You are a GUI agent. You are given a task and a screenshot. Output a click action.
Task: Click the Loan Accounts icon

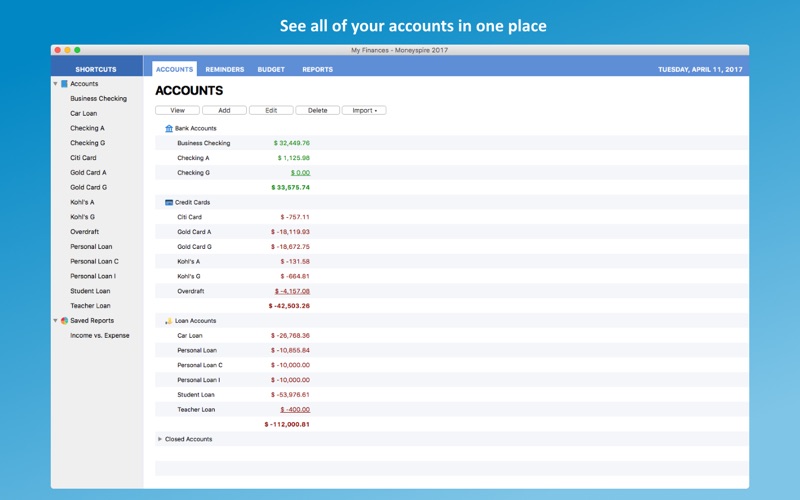tap(169, 321)
